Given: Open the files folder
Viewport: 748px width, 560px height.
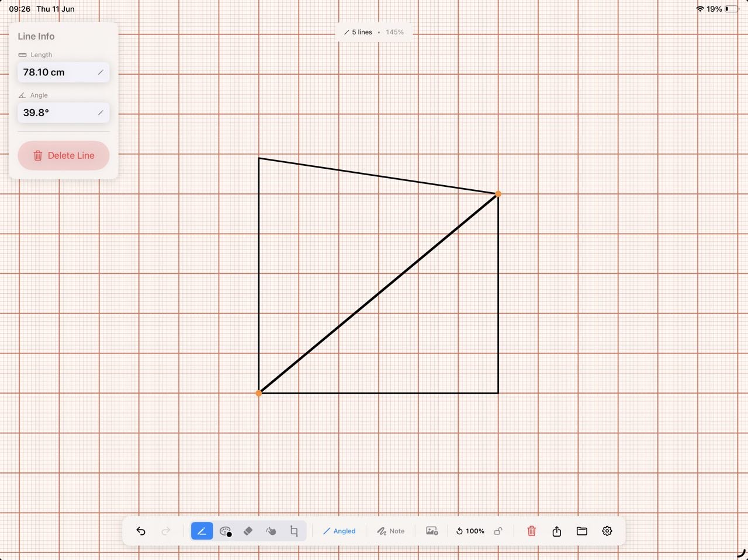Looking at the screenshot, I should tap(582, 531).
